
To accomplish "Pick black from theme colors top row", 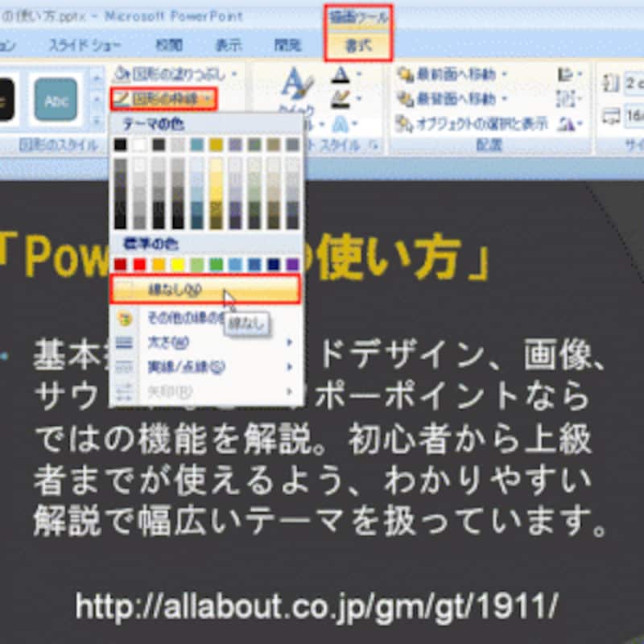I will click(120, 145).
